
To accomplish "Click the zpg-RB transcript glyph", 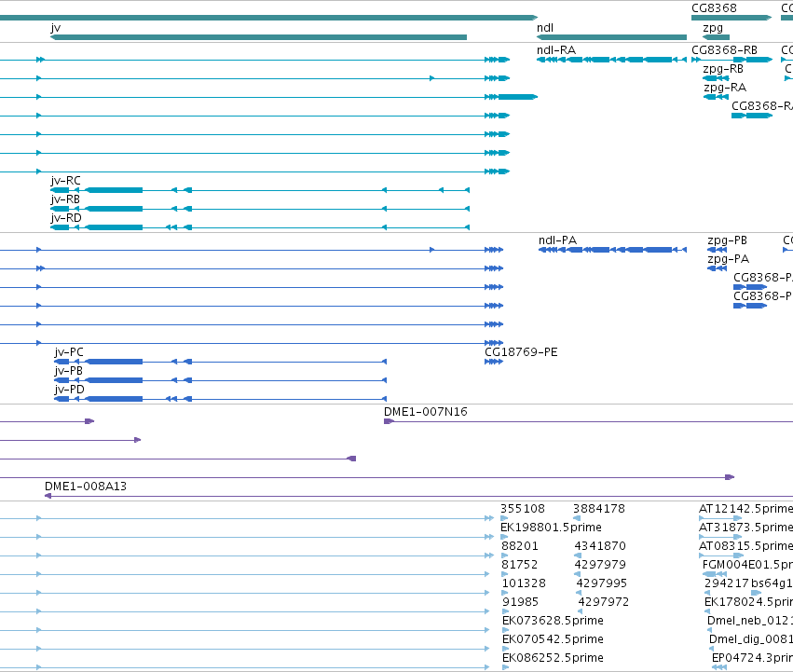I will coord(716,78).
